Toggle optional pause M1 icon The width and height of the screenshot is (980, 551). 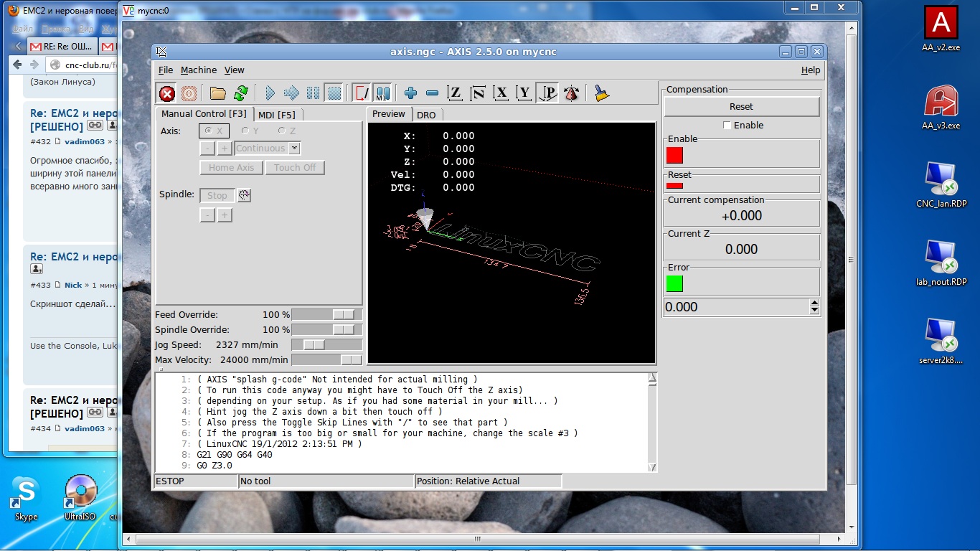click(x=382, y=93)
